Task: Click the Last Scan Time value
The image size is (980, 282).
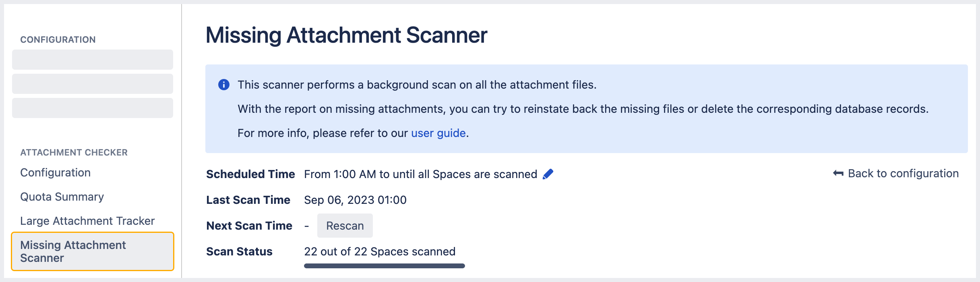Action: (x=356, y=200)
